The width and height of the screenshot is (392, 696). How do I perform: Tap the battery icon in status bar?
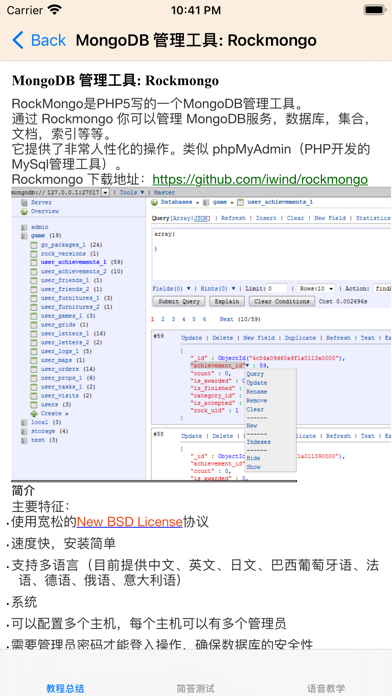click(x=374, y=10)
